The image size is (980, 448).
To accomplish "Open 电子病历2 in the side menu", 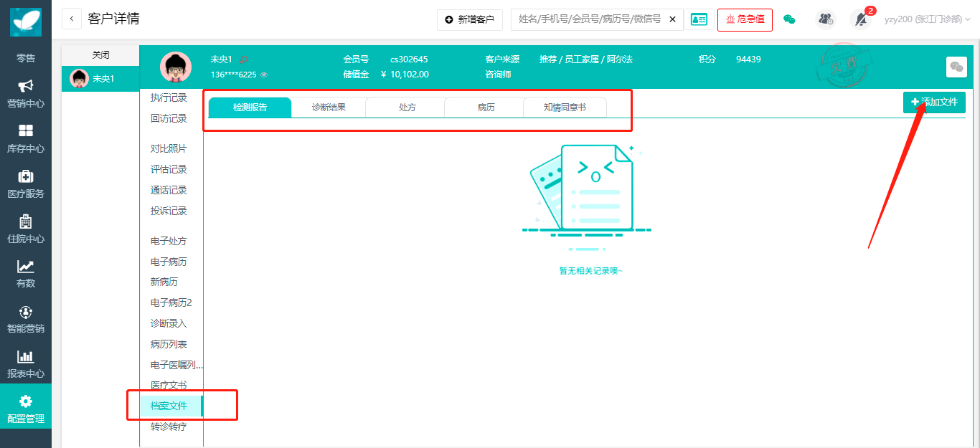I will coord(171,302).
